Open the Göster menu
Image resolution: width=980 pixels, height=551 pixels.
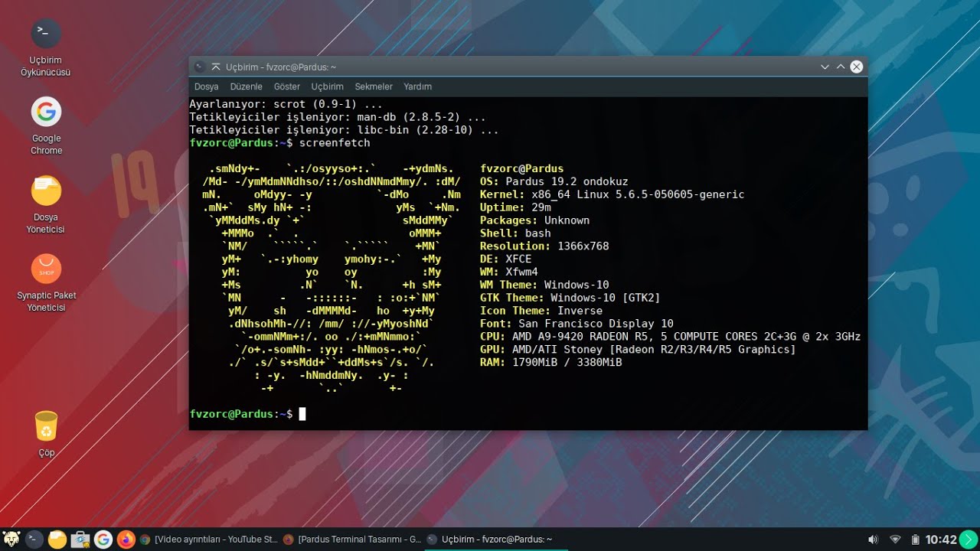(287, 86)
